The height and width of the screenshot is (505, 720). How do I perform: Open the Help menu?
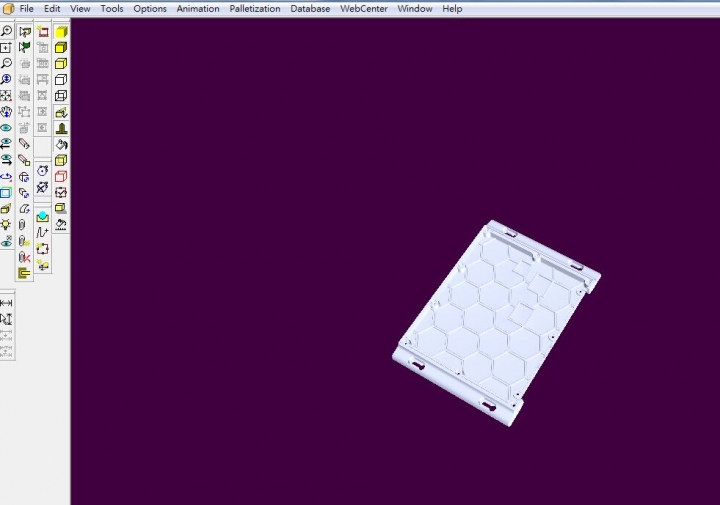[x=452, y=8]
